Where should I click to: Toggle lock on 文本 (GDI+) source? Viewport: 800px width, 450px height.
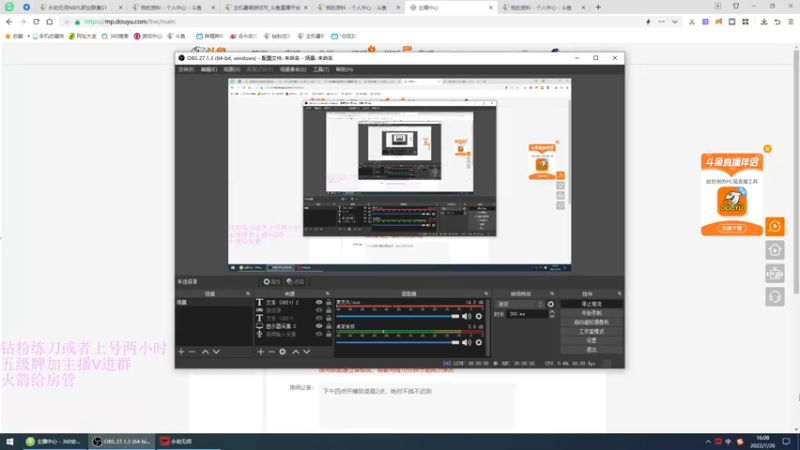pos(329,318)
